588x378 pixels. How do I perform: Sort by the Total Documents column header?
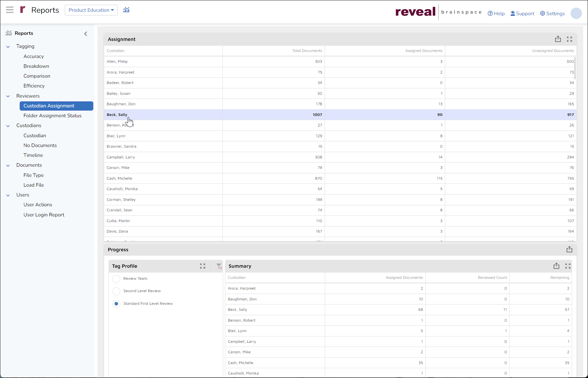tap(307, 51)
